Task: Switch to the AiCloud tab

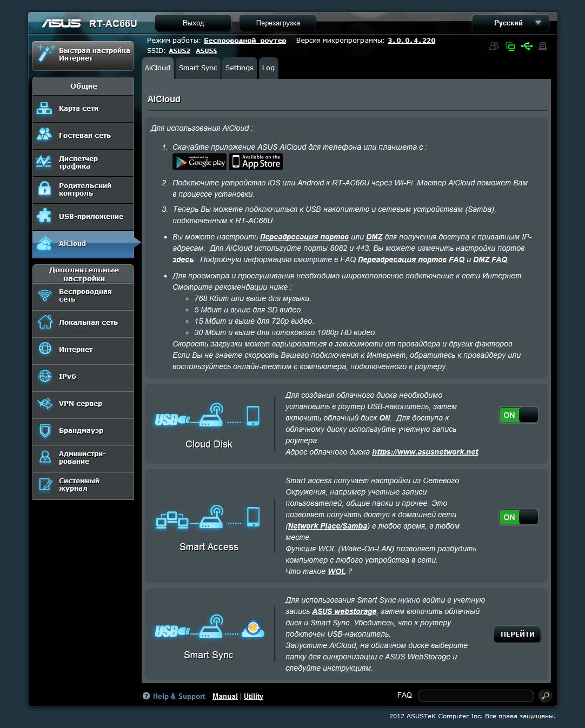Action: [157, 68]
